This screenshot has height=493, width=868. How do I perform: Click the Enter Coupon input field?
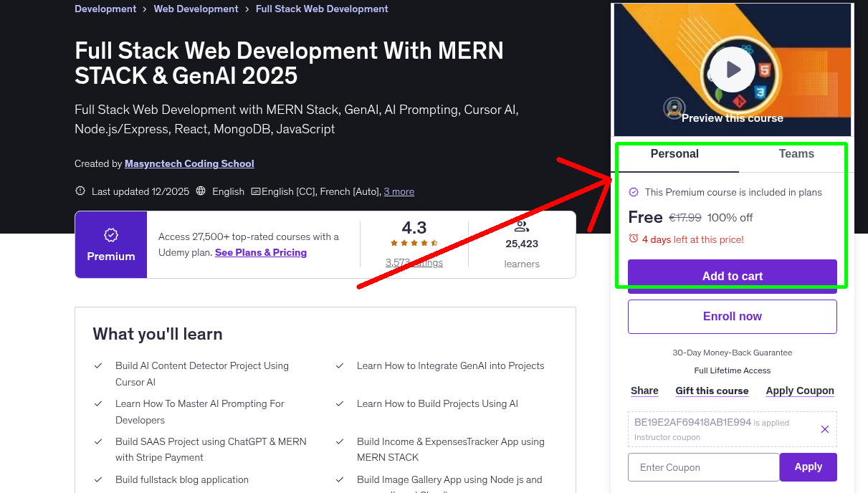[703, 466]
